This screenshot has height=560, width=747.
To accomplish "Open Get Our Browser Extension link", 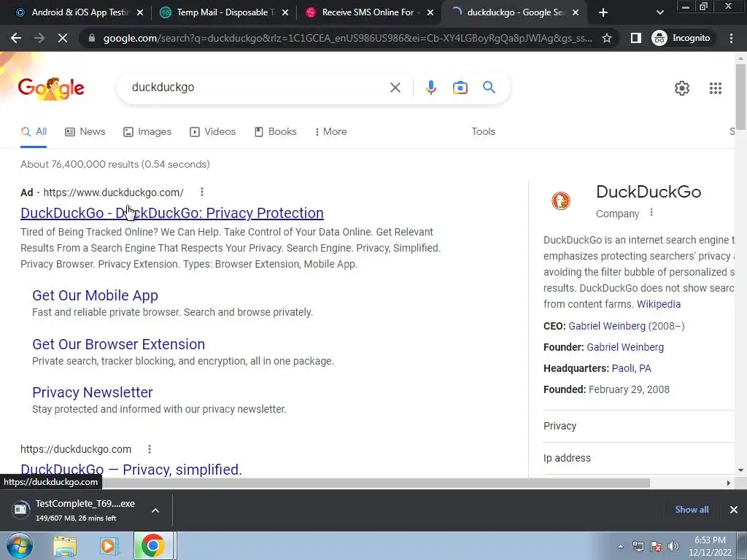I will [x=118, y=344].
